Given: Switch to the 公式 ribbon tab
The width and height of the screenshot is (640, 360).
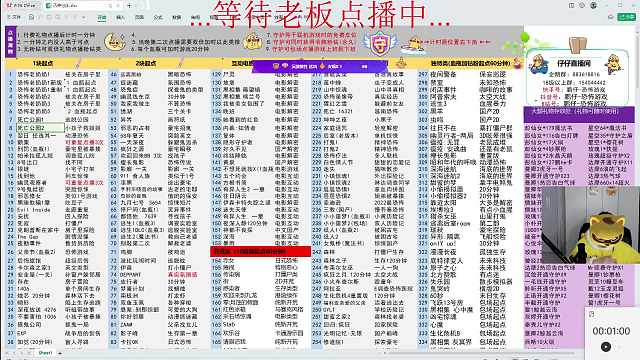Looking at the screenshot, I should pyautogui.click(x=158, y=18).
